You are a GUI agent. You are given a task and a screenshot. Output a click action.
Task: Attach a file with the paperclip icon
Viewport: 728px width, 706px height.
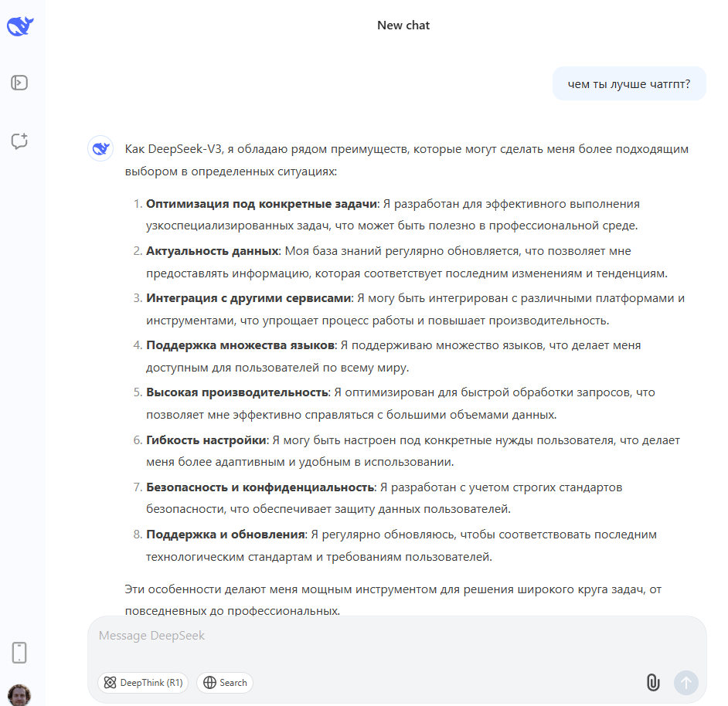[x=653, y=682]
